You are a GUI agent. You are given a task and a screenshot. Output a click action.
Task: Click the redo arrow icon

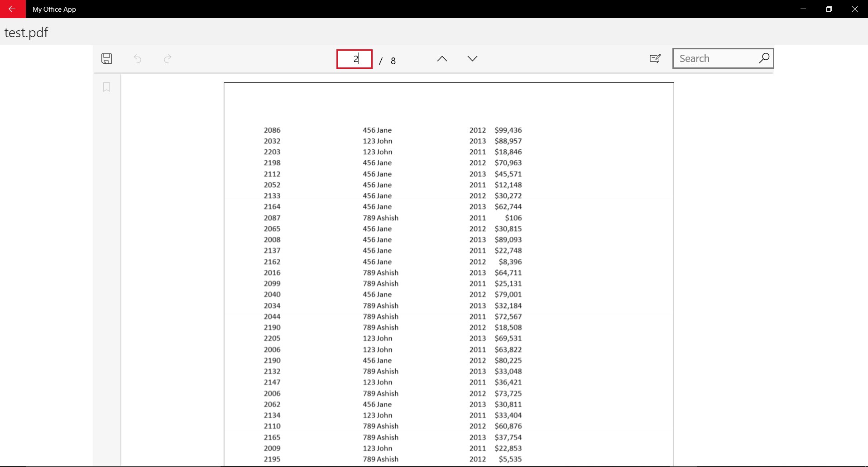pos(168,58)
